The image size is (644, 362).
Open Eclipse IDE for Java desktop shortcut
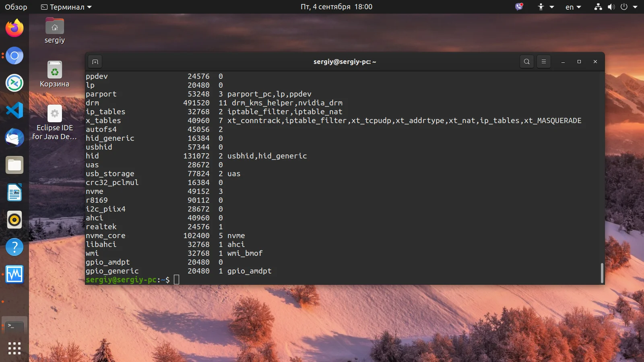pos(55,123)
